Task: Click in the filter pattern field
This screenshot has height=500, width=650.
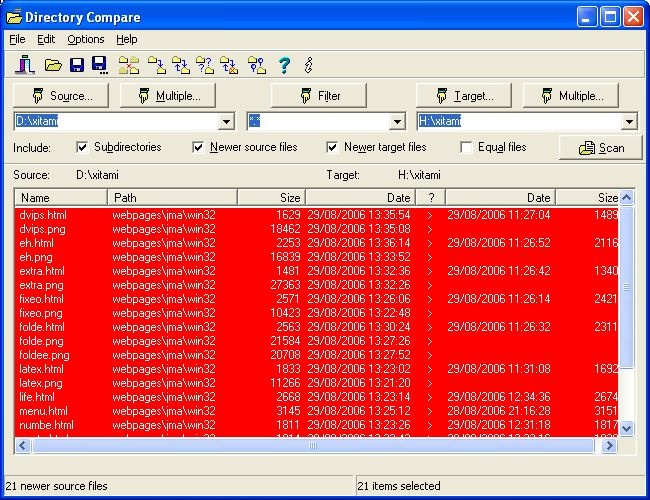Action: click(x=318, y=121)
